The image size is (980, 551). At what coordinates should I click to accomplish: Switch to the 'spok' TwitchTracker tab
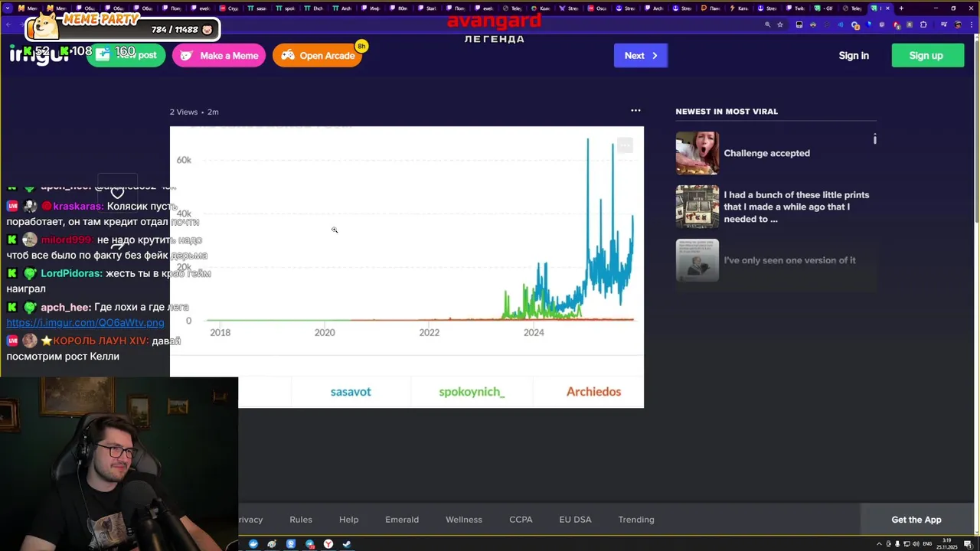(286, 8)
